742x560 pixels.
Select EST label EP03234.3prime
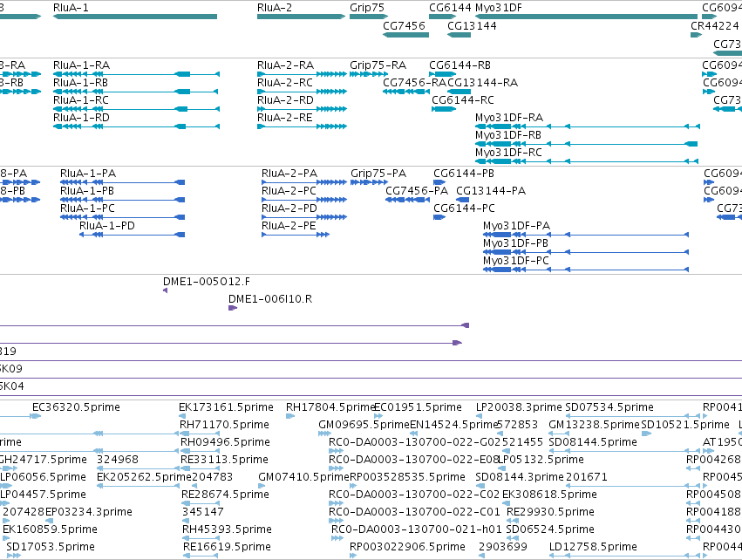click(x=88, y=512)
